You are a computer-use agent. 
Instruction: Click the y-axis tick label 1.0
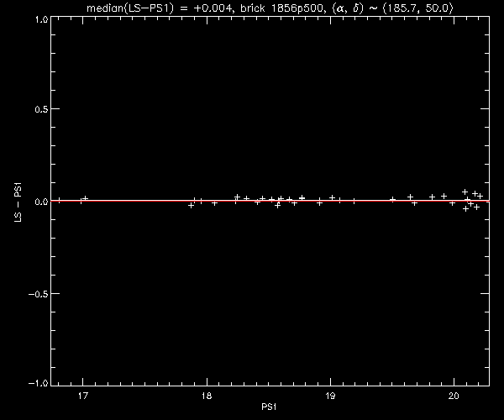pyautogui.click(x=41, y=19)
